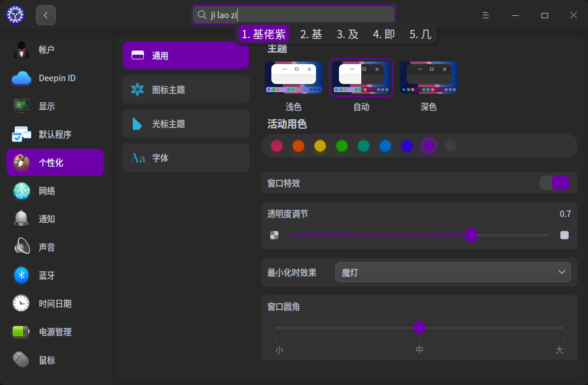Set 窗口圆角 to 小

(279, 350)
